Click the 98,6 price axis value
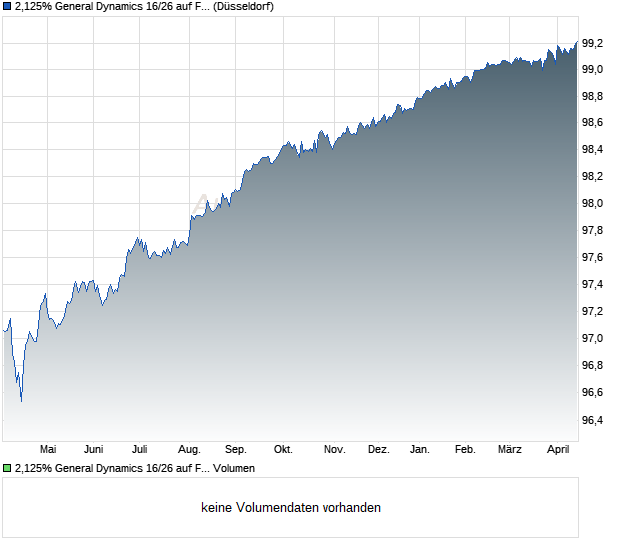620x546 pixels. (x=593, y=123)
